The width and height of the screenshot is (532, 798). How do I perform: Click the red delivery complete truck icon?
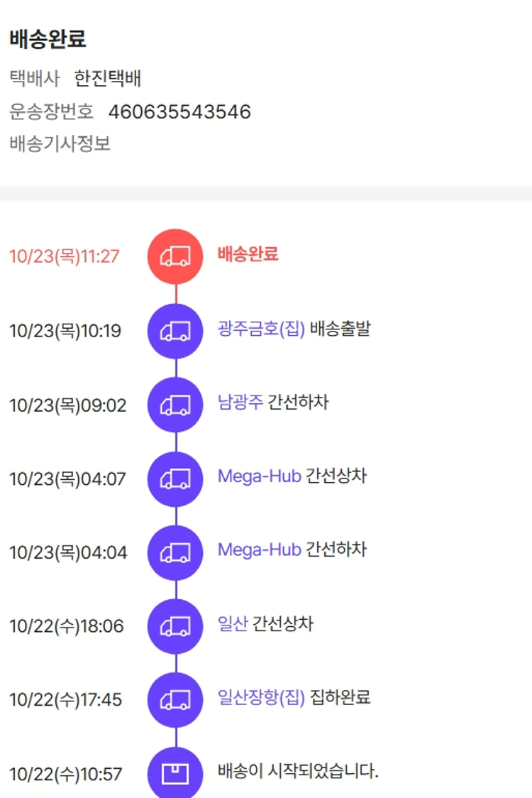(x=175, y=256)
